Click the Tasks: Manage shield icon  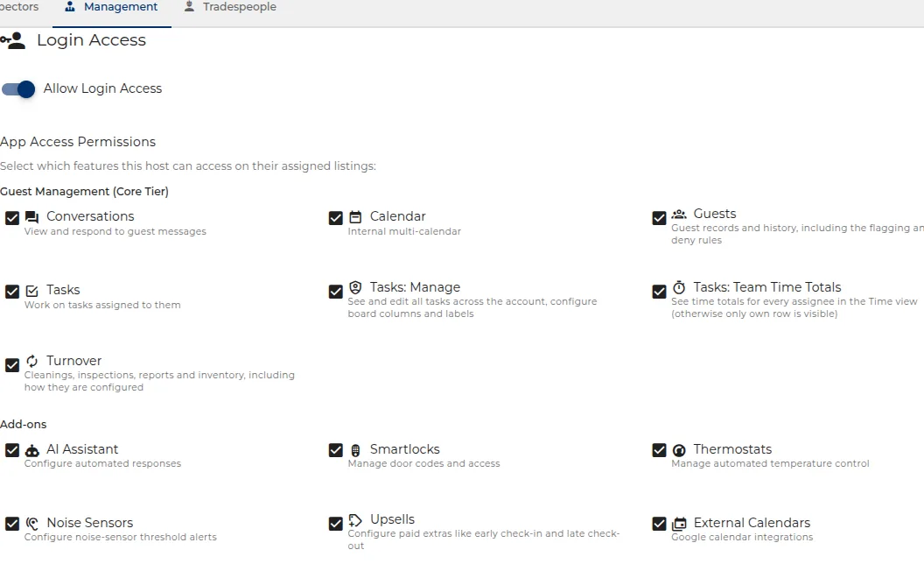pos(355,287)
